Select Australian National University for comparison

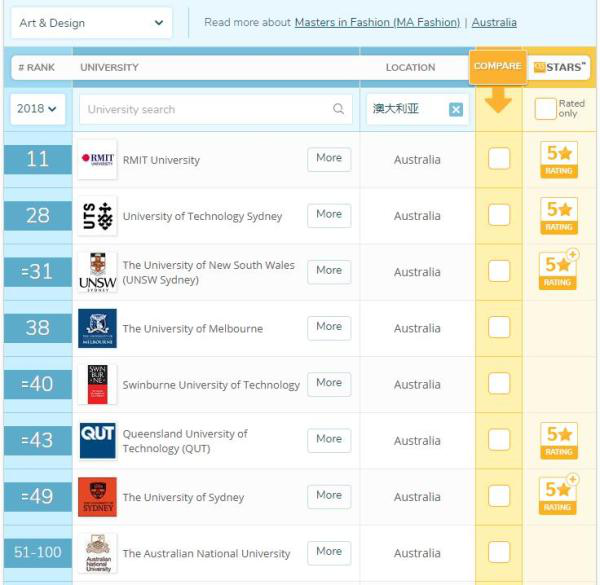(x=499, y=552)
